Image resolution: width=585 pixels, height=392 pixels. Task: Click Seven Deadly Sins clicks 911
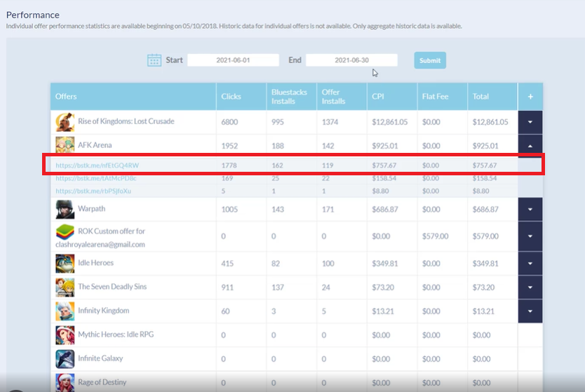pos(227,288)
